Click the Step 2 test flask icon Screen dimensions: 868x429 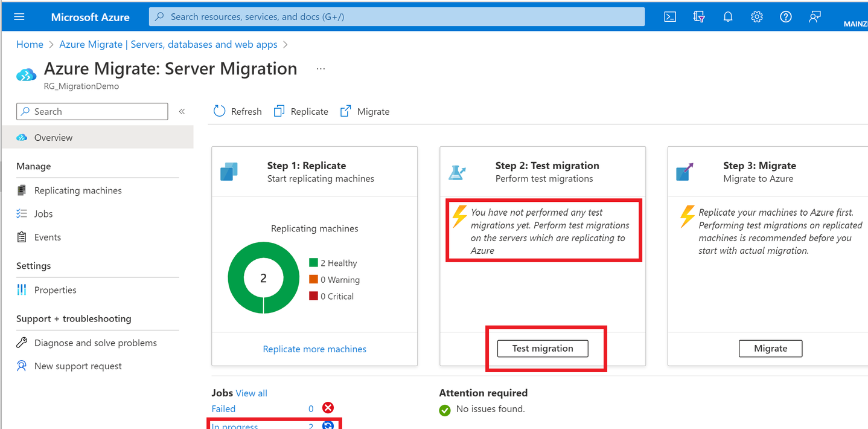click(457, 172)
